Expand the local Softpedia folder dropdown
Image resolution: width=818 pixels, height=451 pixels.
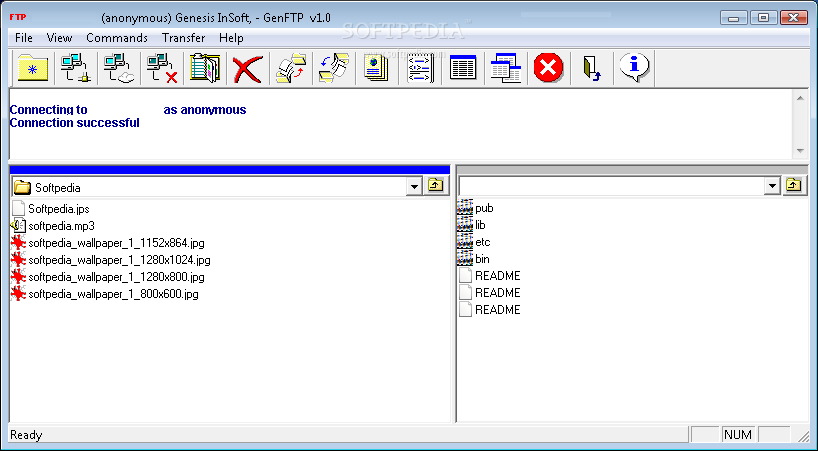coord(414,187)
